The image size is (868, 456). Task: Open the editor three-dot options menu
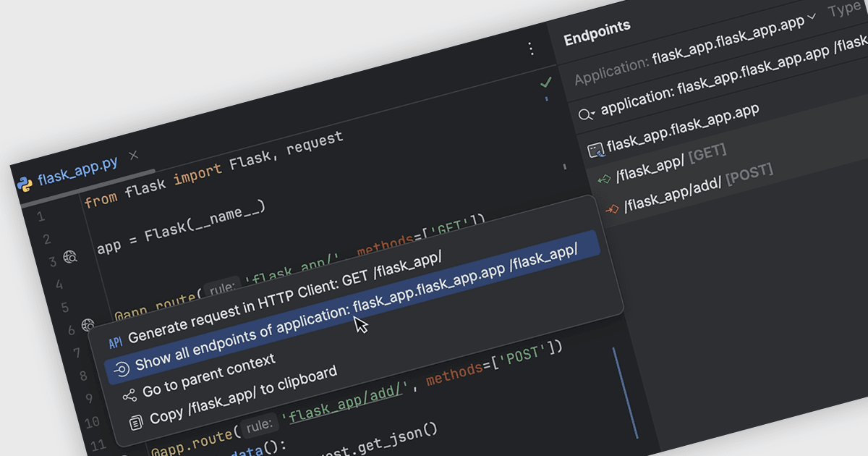click(531, 48)
